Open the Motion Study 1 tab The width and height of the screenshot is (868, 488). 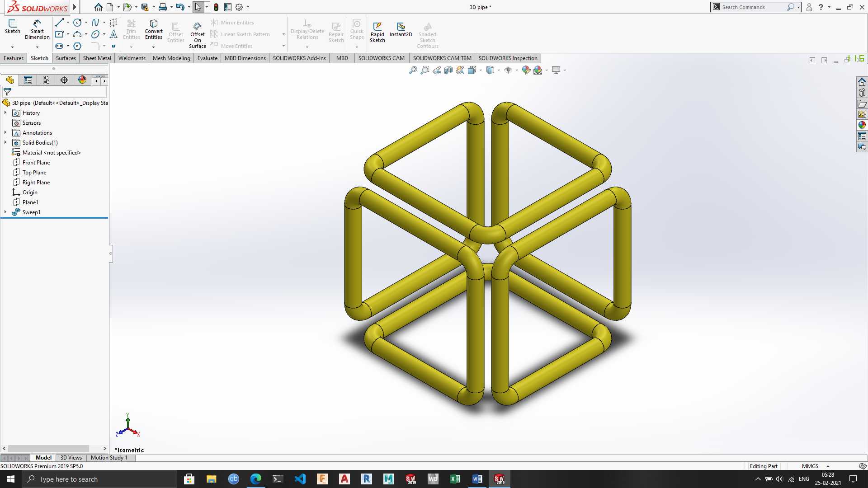(109, 458)
